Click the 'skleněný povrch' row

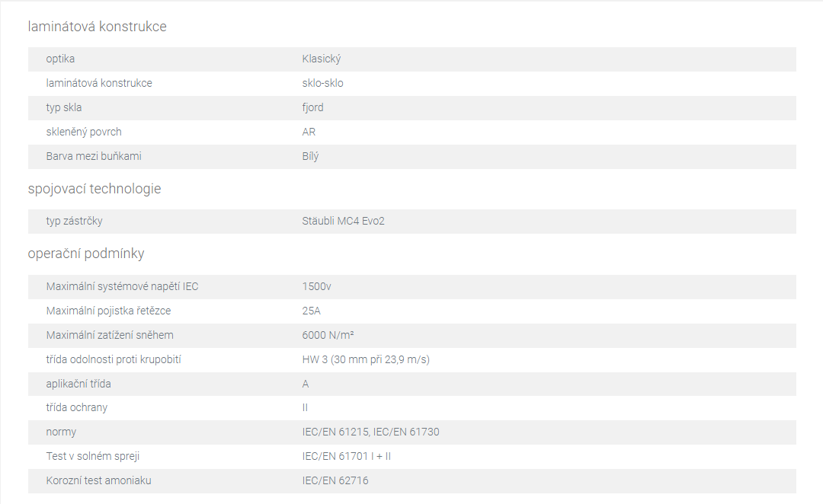coord(412,132)
